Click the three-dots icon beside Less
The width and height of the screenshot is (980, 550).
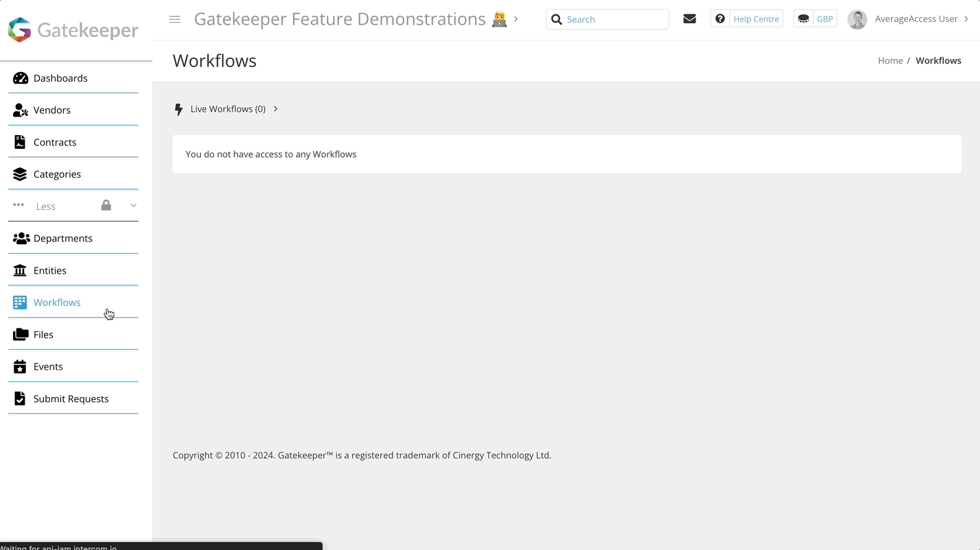click(19, 205)
